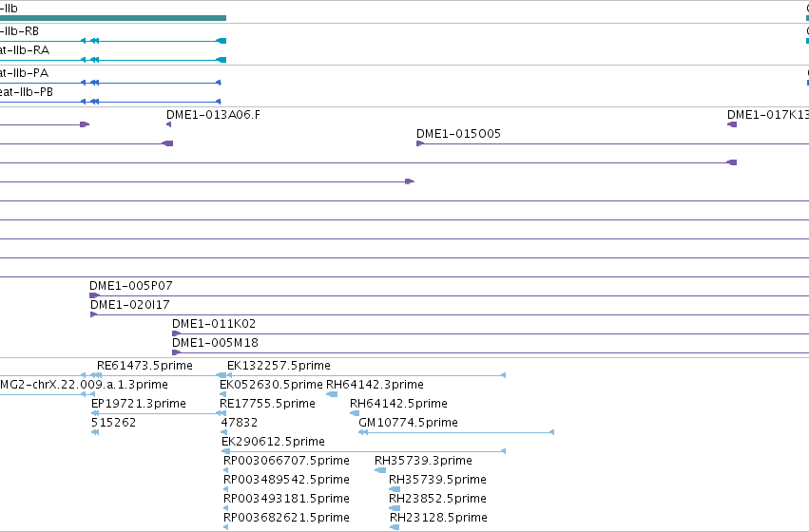Click the RH35739.3prime block glyph
The height and width of the screenshot is (532, 809).
click(380, 470)
